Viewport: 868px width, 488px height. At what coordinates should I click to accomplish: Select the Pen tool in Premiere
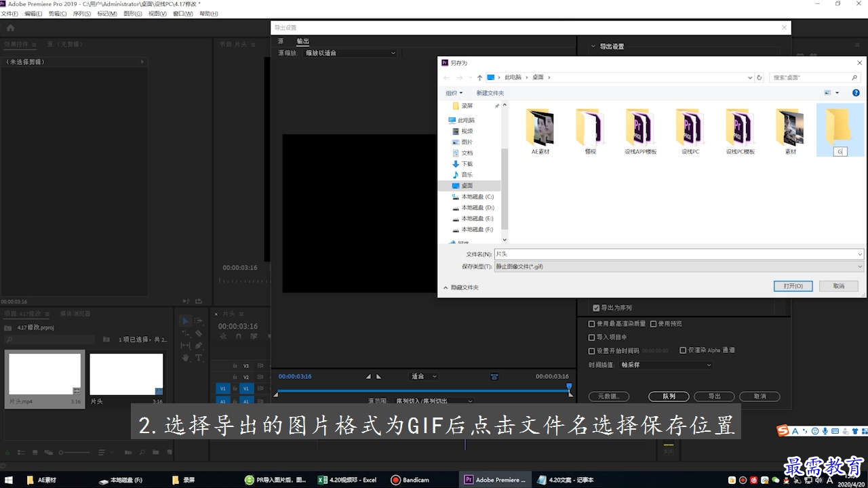pos(199,345)
